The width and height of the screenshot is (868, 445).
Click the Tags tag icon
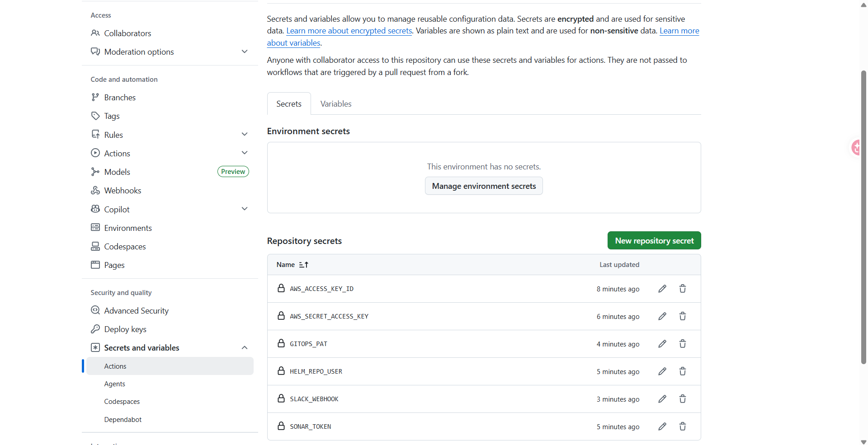coord(95,116)
